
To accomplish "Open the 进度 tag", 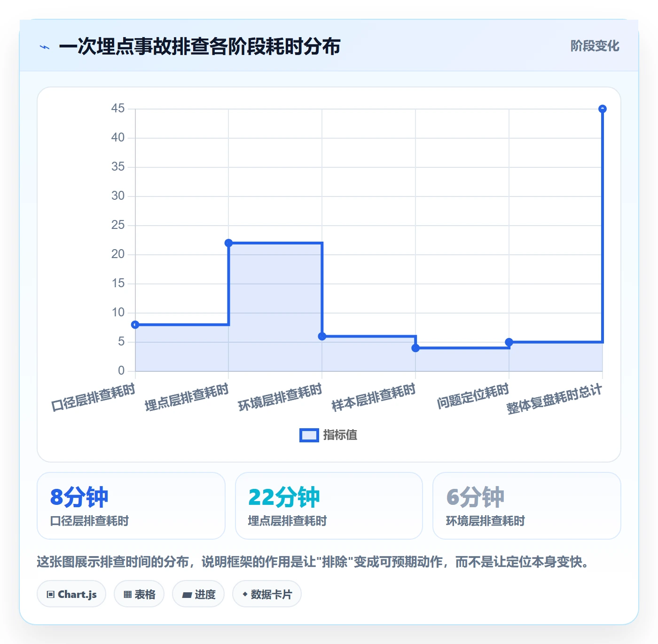I will [198, 594].
